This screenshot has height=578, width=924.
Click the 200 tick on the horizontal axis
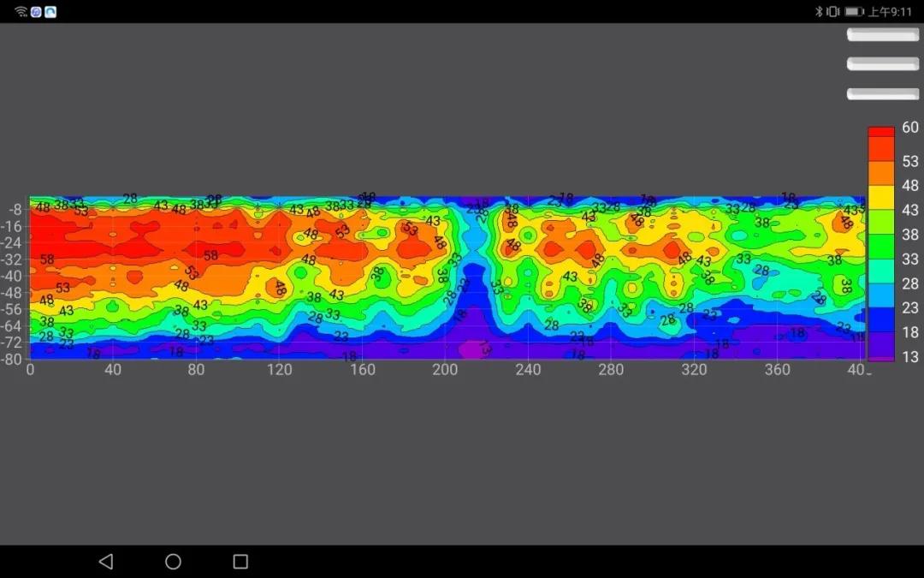coord(445,370)
